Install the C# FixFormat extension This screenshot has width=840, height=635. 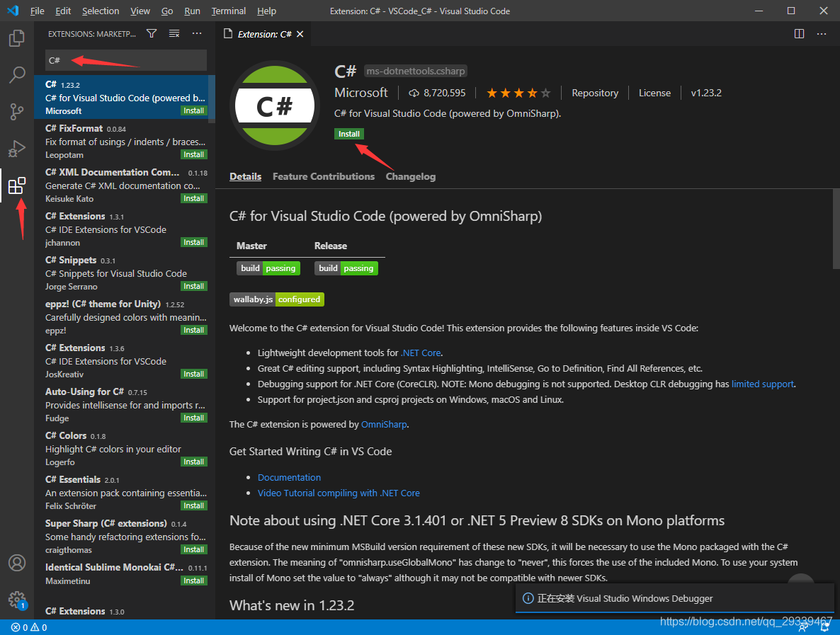193,155
